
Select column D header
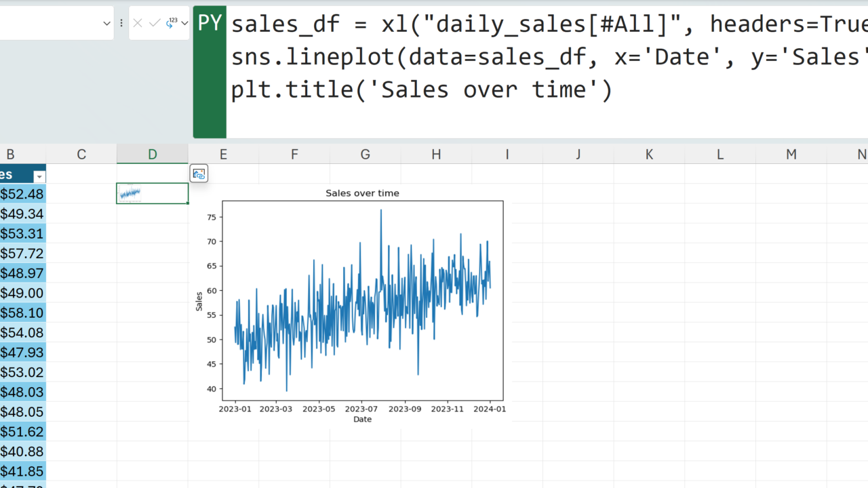tap(153, 155)
